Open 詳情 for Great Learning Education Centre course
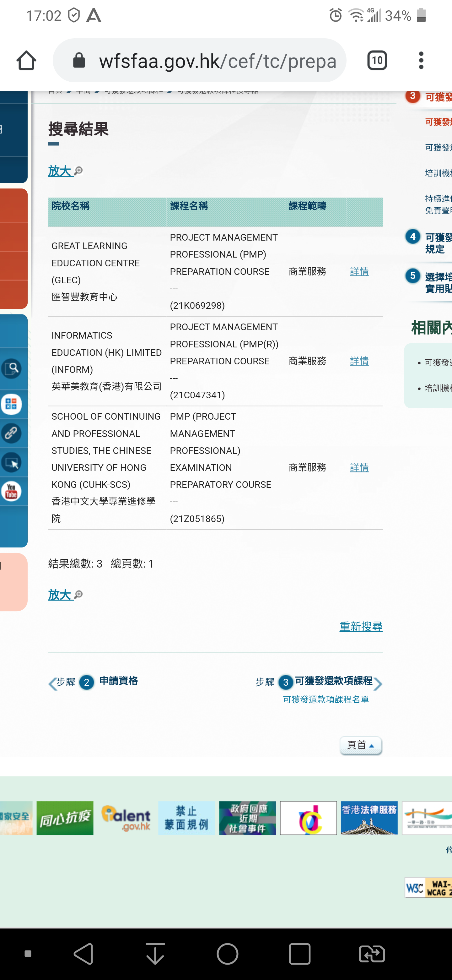Viewport: 452px width, 980px height. [359, 271]
